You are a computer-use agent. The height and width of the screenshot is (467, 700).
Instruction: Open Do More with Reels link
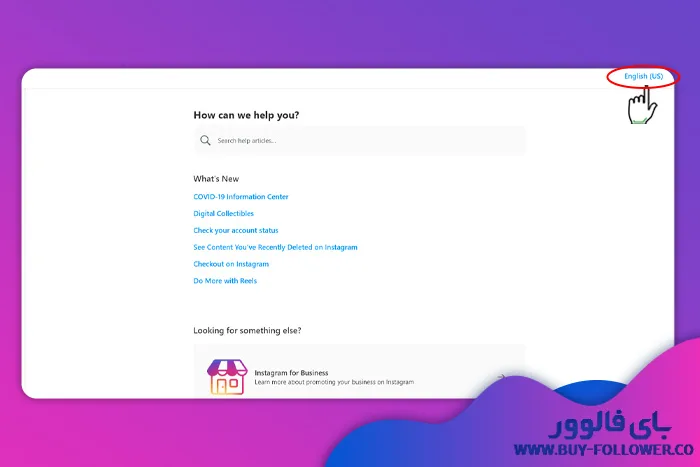click(225, 281)
